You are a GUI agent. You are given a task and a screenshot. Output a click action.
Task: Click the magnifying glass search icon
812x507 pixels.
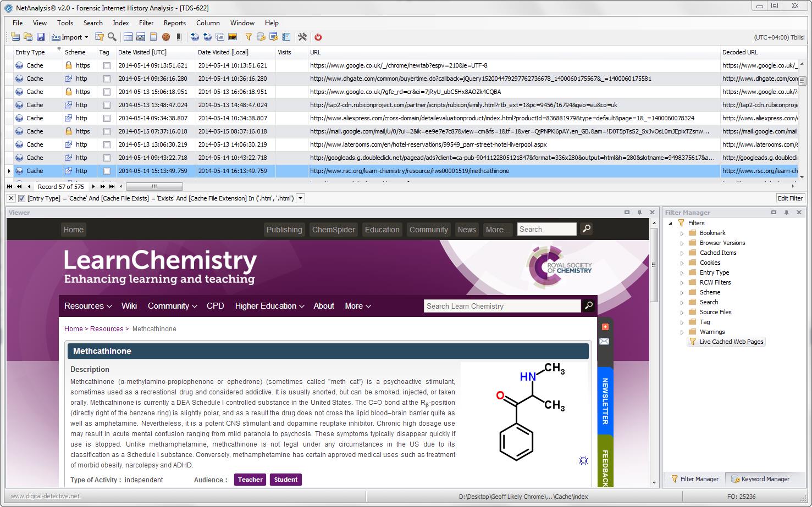coord(112,37)
